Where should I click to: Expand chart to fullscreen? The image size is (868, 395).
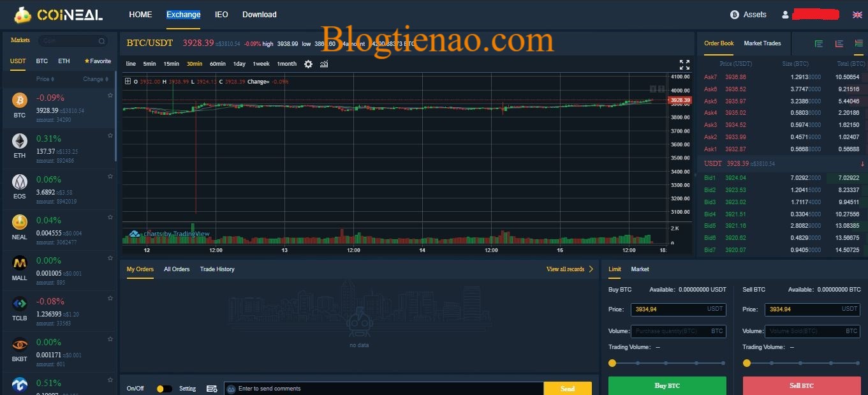click(x=684, y=64)
